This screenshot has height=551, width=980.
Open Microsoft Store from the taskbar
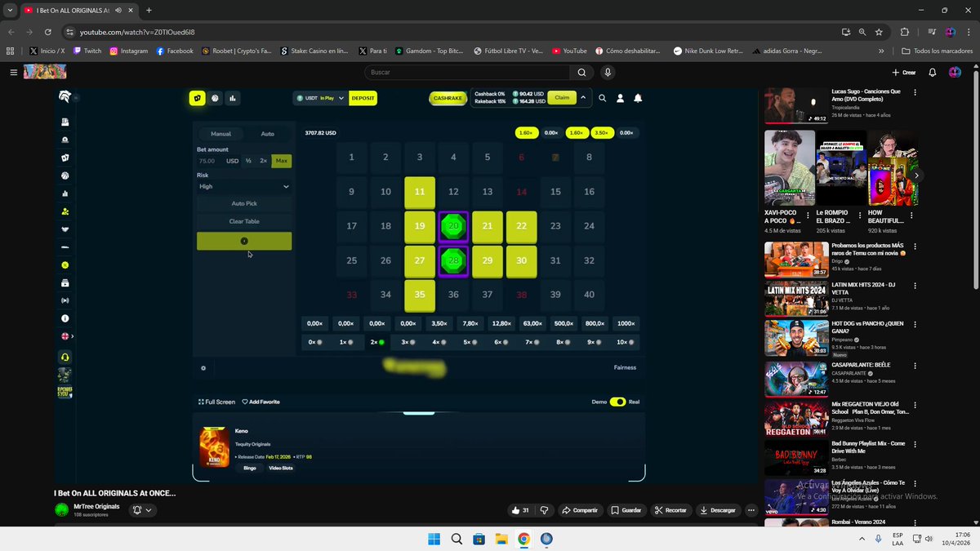(x=479, y=539)
